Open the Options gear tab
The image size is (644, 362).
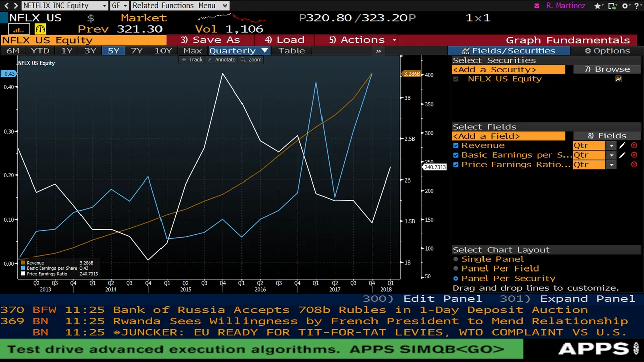click(607, 51)
